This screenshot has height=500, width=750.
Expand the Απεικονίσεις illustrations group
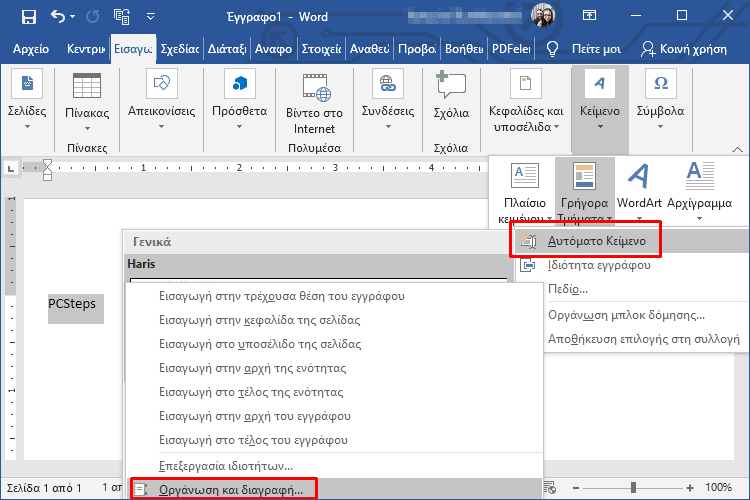point(162,100)
